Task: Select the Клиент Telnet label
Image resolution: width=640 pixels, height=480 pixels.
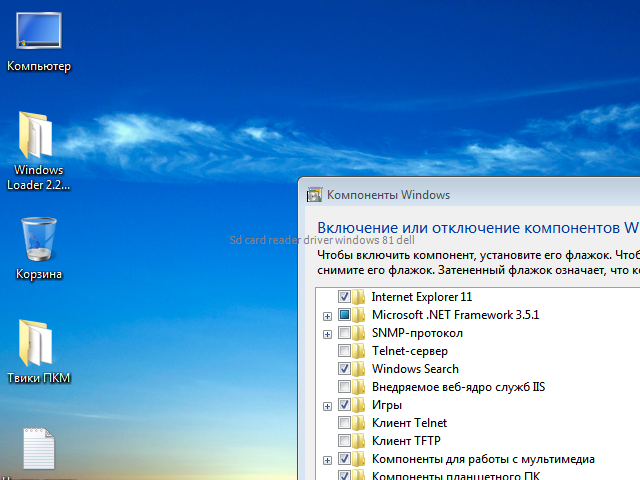Action: (x=409, y=423)
